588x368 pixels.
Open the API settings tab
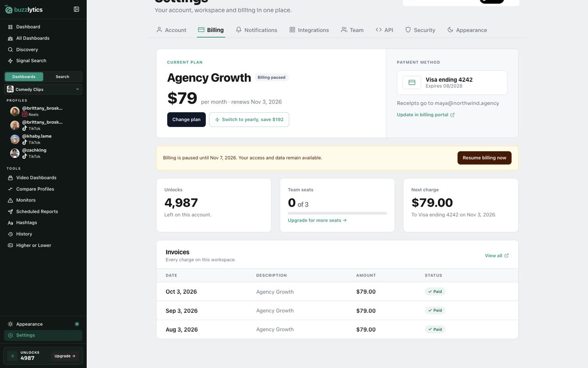pos(384,30)
